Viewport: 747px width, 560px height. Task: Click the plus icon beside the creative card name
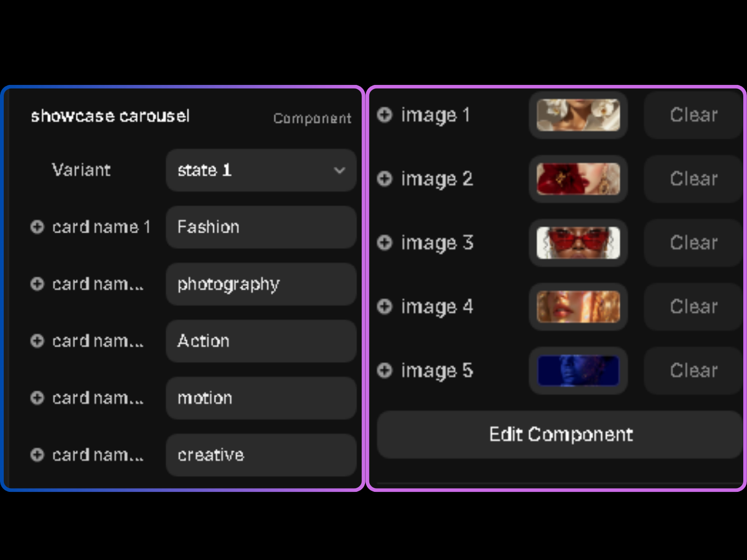[x=37, y=455]
